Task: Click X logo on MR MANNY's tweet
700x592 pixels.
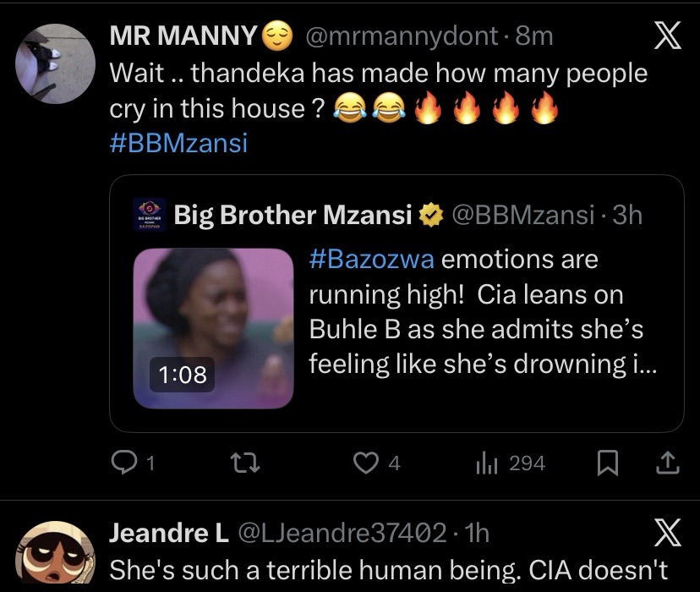Action: click(x=668, y=40)
